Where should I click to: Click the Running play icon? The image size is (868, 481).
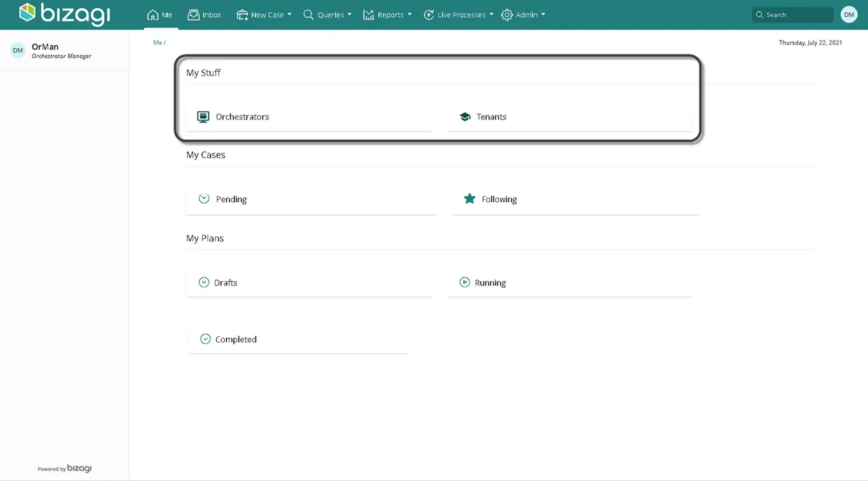tap(465, 282)
